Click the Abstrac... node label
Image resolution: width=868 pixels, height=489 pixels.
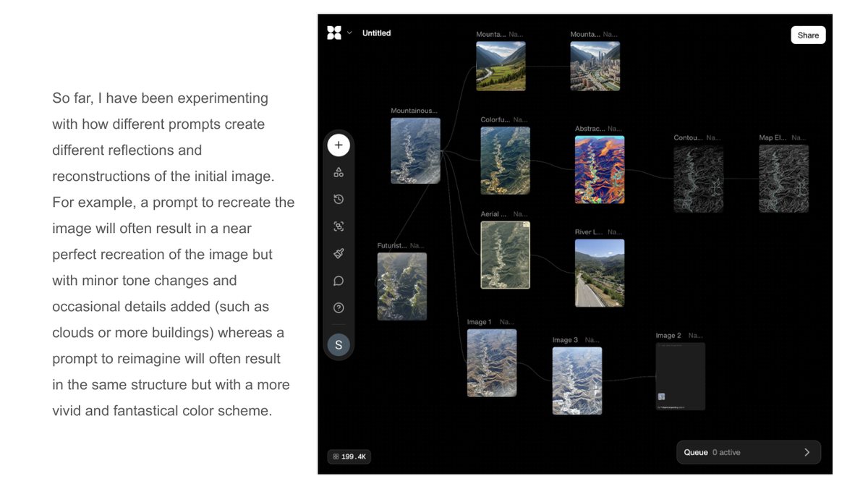[x=590, y=129]
